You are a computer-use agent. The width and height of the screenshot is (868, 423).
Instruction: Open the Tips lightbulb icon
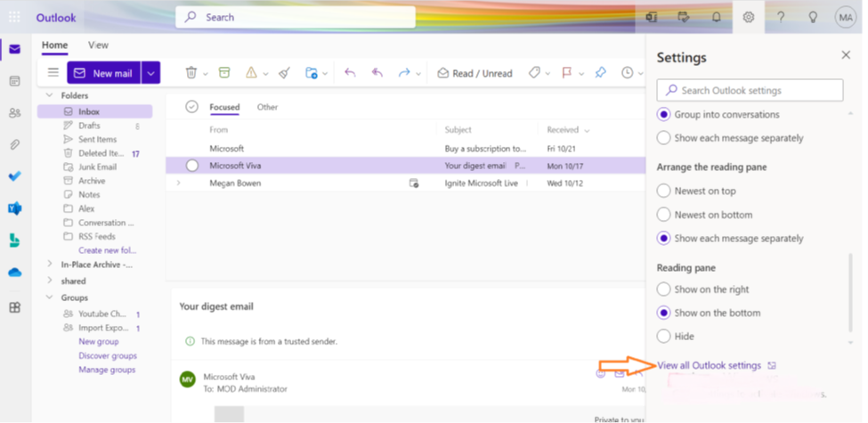[813, 17]
